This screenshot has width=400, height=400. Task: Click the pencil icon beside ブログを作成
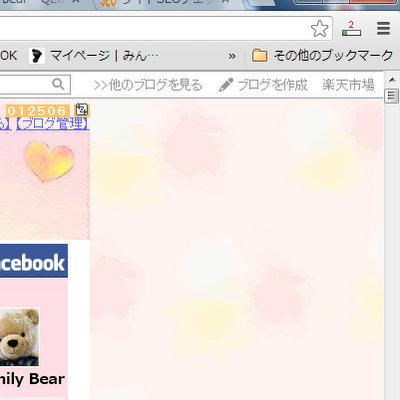[226, 85]
